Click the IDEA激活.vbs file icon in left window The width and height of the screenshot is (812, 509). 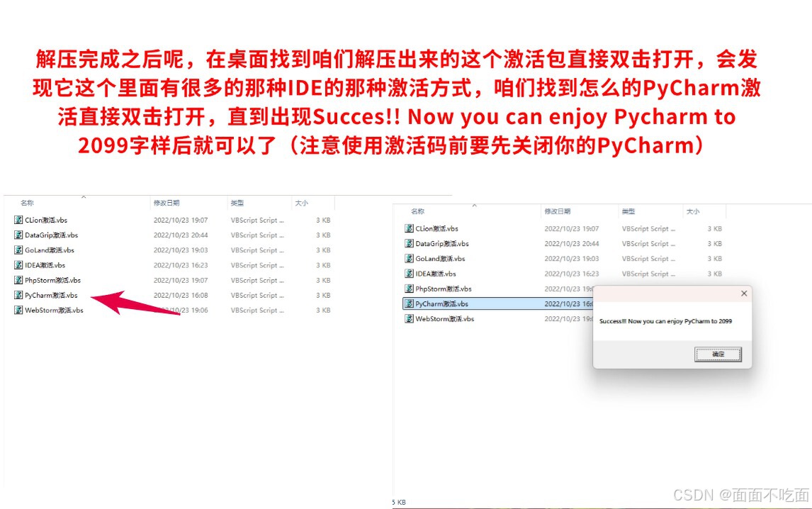coord(18,265)
